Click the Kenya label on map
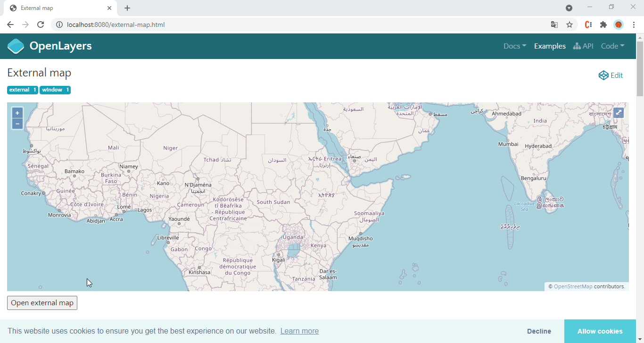 pos(318,245)
